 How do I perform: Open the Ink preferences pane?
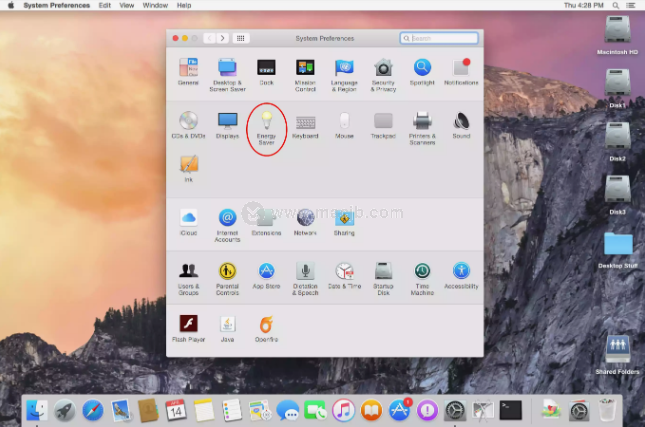[188, 168]
